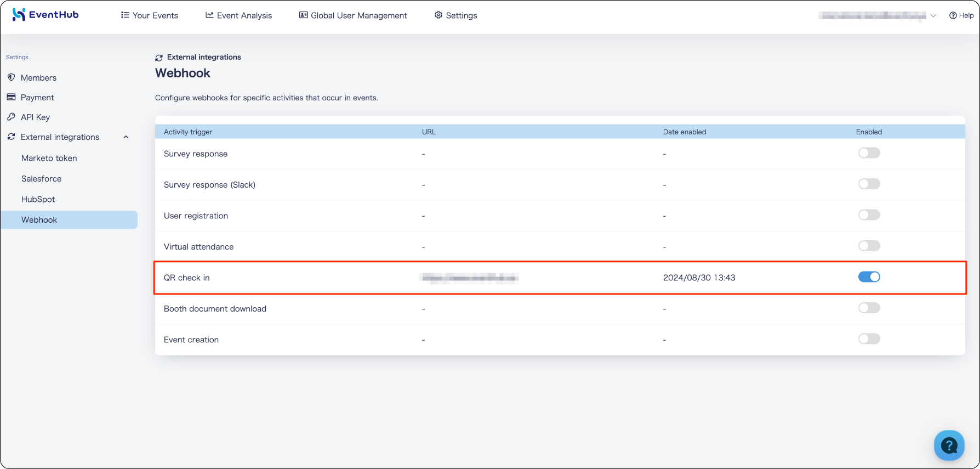980x469 pixels.
Task: Click the QR check in row label
Action: coord(187,278)
